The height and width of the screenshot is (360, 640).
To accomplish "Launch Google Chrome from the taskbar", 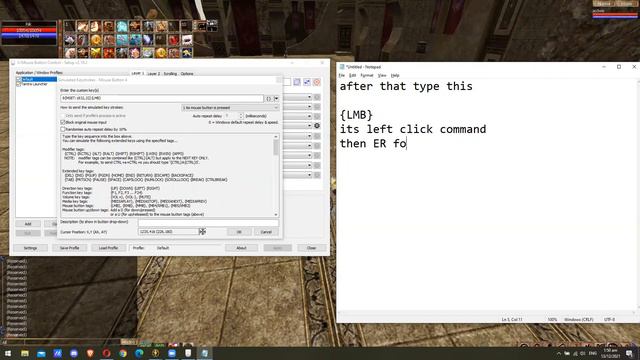I will [x=123, y=353].
